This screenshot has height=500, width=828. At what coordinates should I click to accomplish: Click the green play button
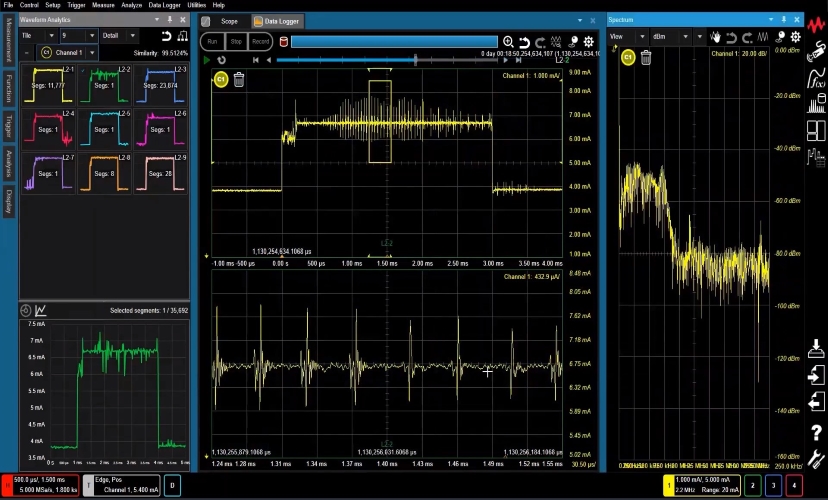pos(207,60)
